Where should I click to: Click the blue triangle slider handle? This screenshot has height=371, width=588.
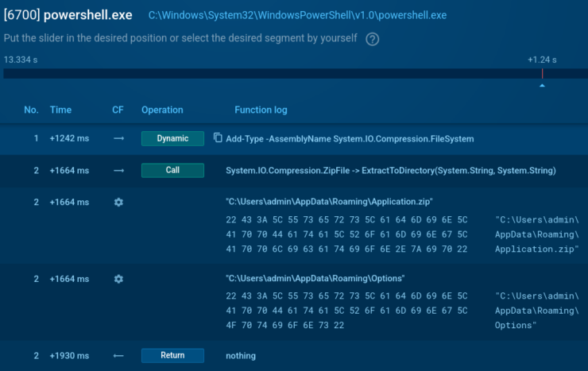[542, 85]
